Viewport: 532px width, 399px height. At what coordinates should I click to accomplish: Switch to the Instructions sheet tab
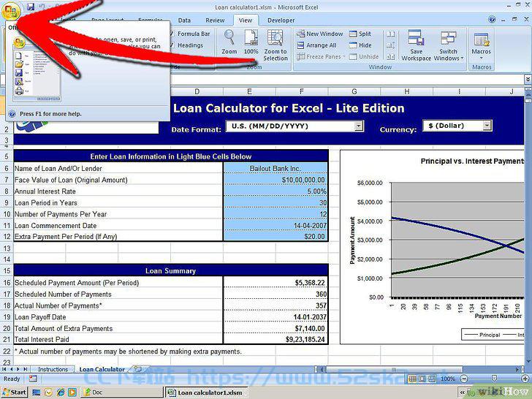coord(53,369)
